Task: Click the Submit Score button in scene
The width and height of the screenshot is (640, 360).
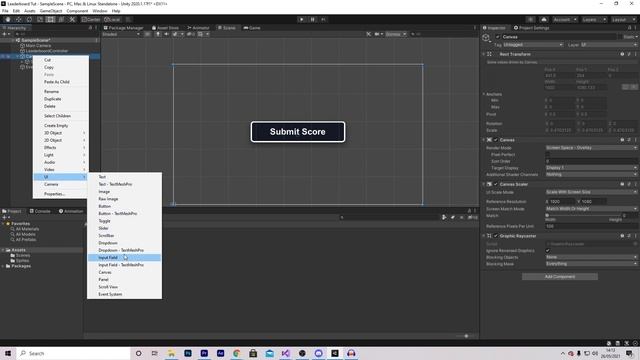Action: click(x=298, y=132)
